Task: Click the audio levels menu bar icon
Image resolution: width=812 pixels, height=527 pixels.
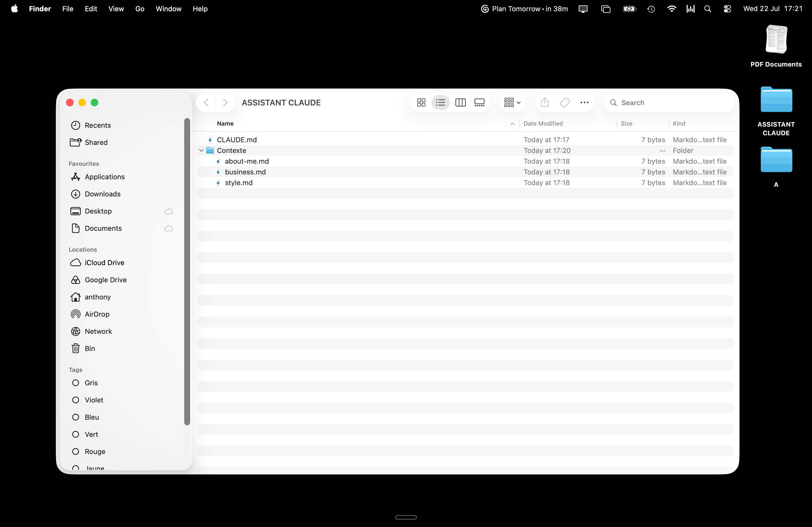Action: [691, 9]
